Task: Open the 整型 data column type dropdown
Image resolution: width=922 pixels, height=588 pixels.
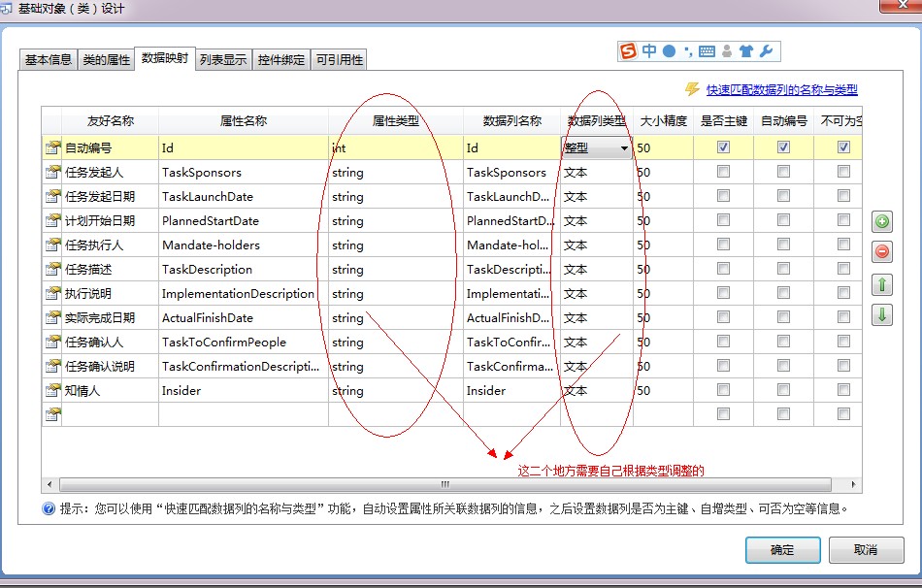Action: [624, 148]
